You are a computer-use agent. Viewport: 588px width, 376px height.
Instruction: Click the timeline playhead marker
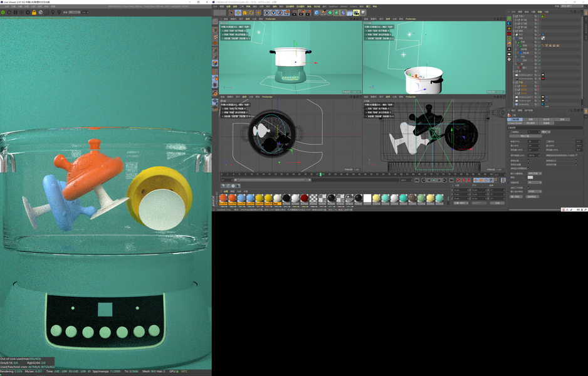point(320,174)
